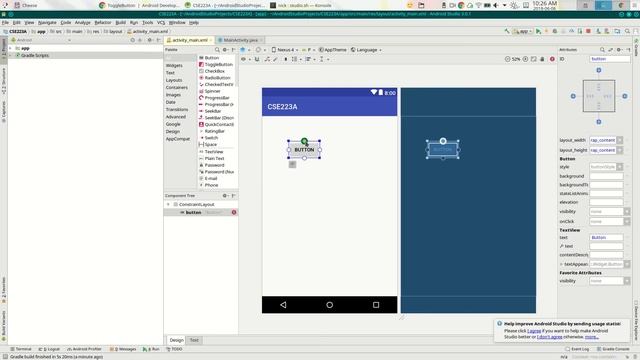
Task: Expand the app folder in project tree
Action: [x=10, y=48]
